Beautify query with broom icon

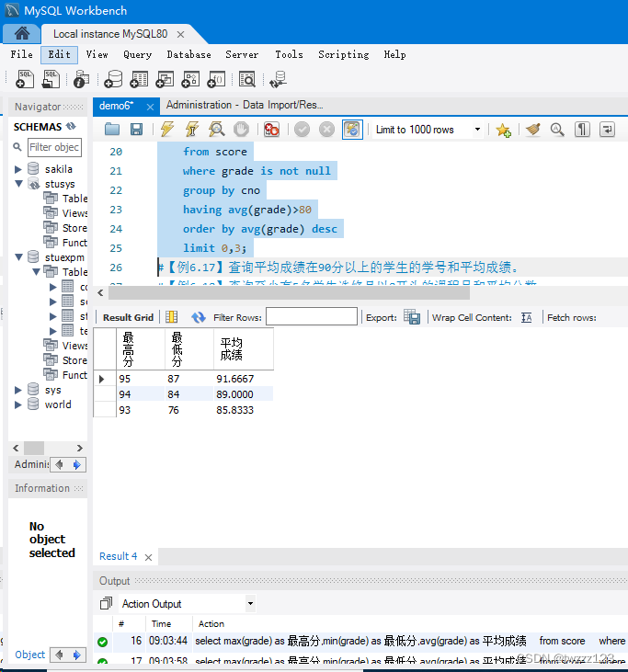533,129
